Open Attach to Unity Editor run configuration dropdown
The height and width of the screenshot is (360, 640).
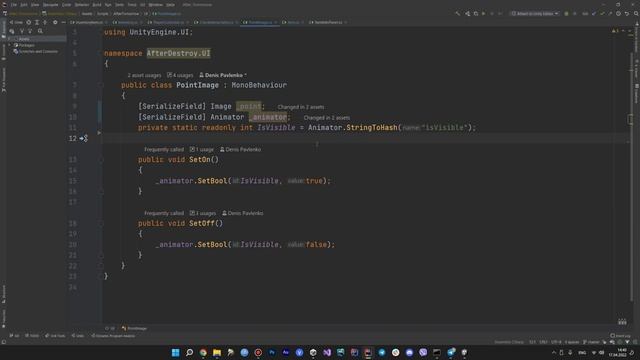tap(535, 13)
